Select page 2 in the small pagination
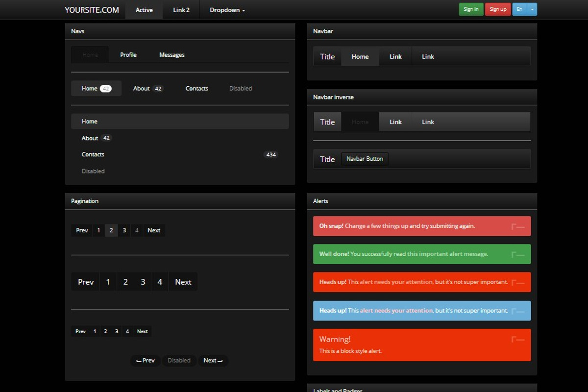588x392 pixels. [x=105, y=331]
